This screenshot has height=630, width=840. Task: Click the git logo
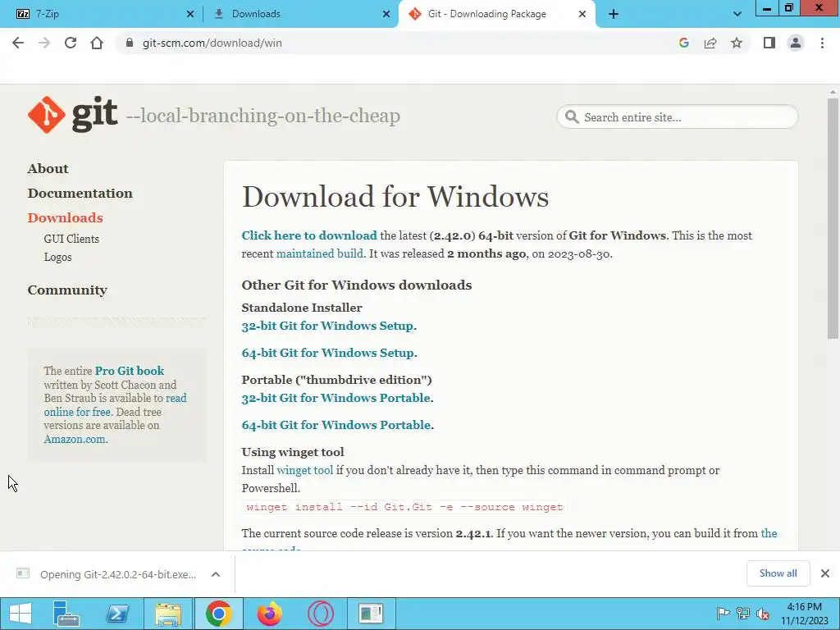pos(72,114)
